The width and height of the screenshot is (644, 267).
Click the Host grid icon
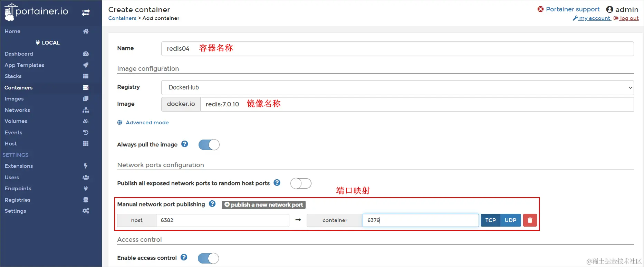click(x=86, y=144)
